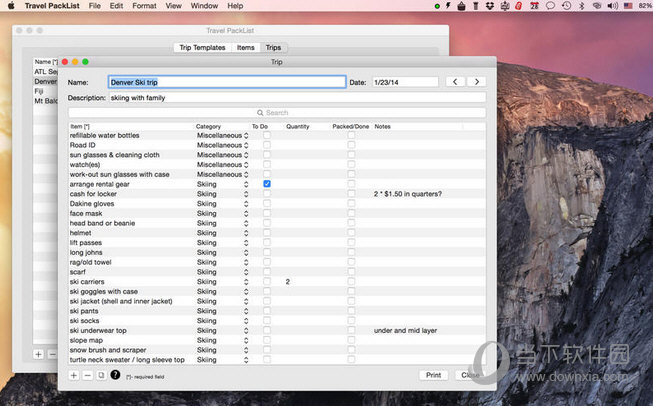The height and width of the screenshot is (406, 653).
Task: Click the US flag input source icon
Action: tap(628, 6)
